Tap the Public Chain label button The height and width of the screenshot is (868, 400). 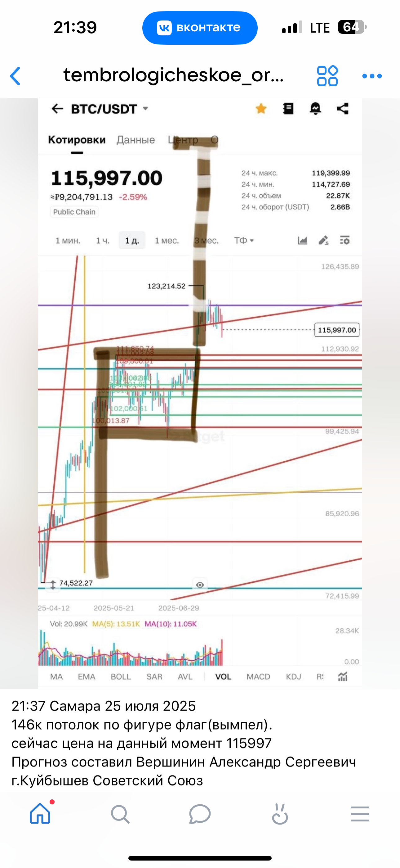(x=74, y=212)
